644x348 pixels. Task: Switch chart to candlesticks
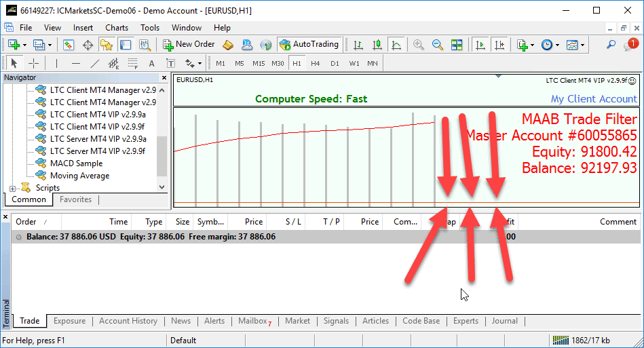click(x=377, y=45)
